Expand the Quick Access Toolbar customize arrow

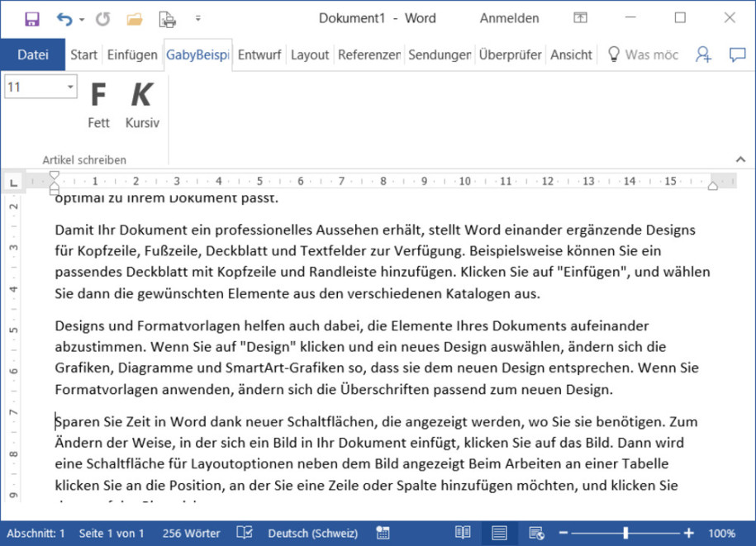(x=197, y=19)
